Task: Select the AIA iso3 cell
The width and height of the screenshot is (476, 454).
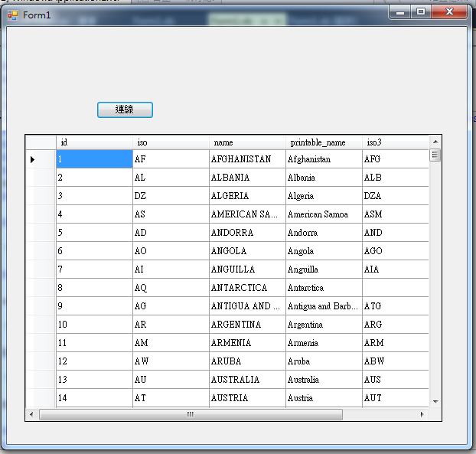Action: click(x=396, y=269)
